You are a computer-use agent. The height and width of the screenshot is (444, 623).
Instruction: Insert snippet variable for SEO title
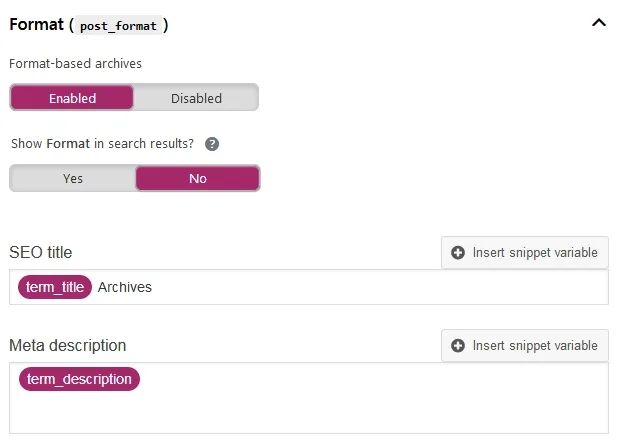(x=524, y=253)
